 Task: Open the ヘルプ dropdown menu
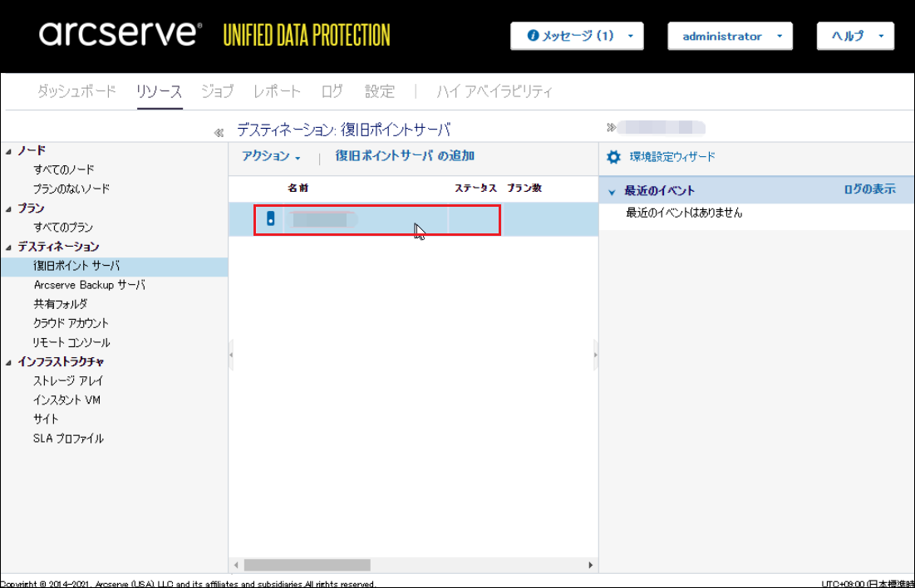(x=855, y=37)
